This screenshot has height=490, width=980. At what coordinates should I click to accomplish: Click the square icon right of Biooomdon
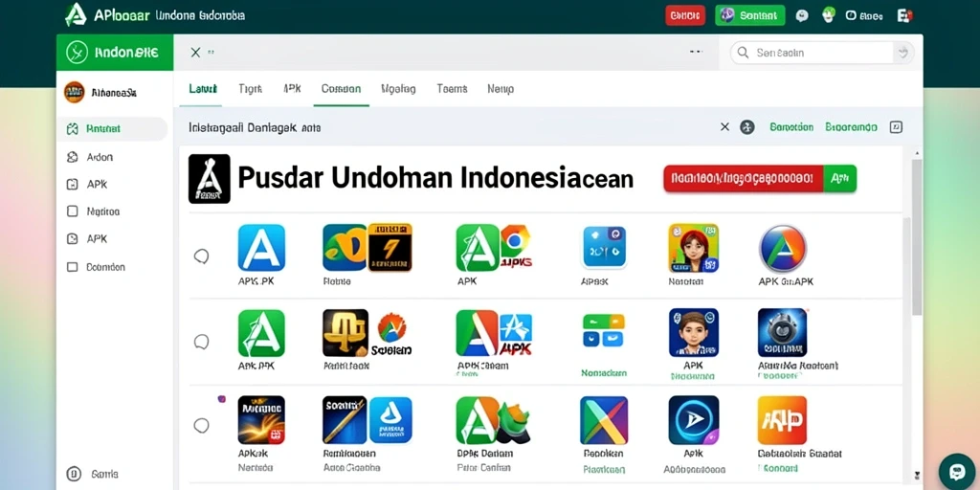click(x=896, y=127)
